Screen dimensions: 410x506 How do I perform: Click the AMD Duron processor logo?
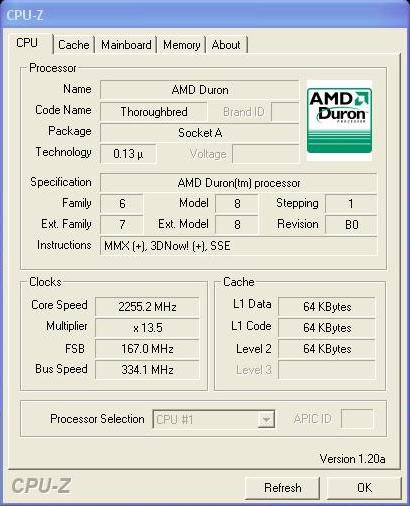(339, 120)
